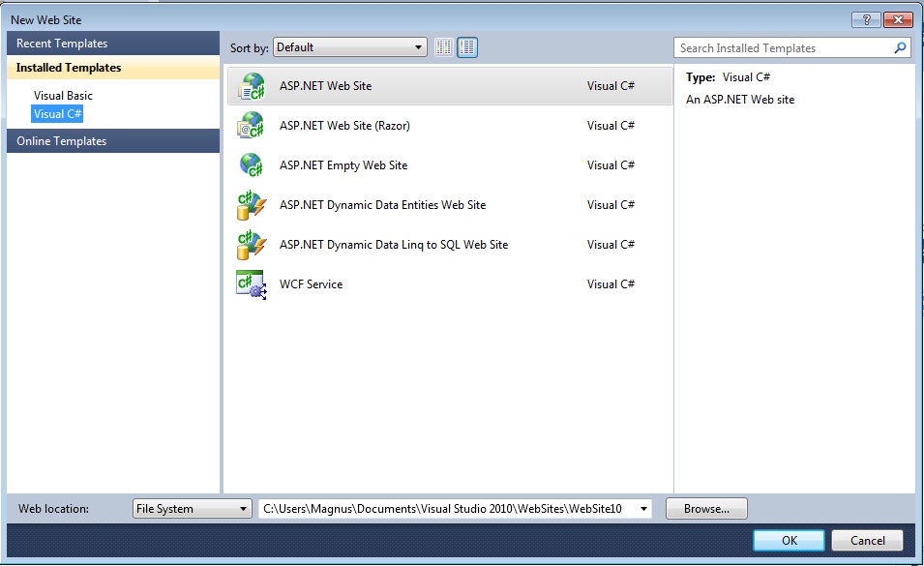Click the Dynamic Data Linq to SQL icon
The width and height of the screenshot is (924, 566).
click(252, 245)
